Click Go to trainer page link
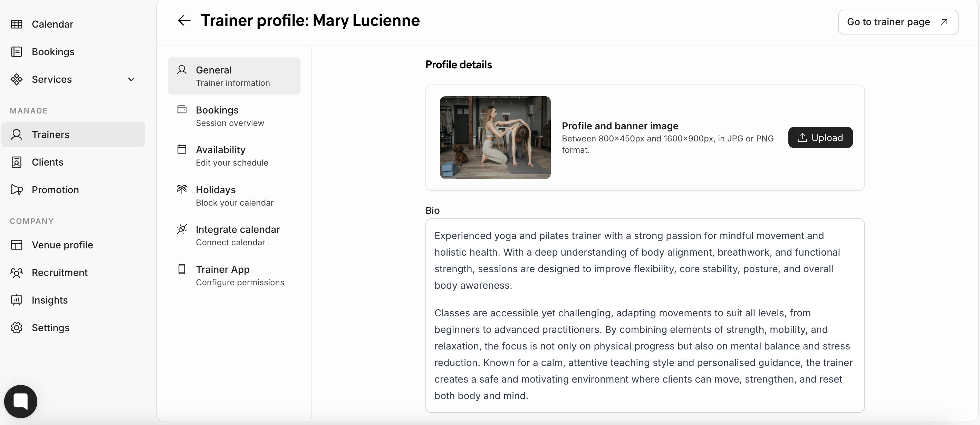Viewport: 980px width, 425px height. [x=897, y=22]
